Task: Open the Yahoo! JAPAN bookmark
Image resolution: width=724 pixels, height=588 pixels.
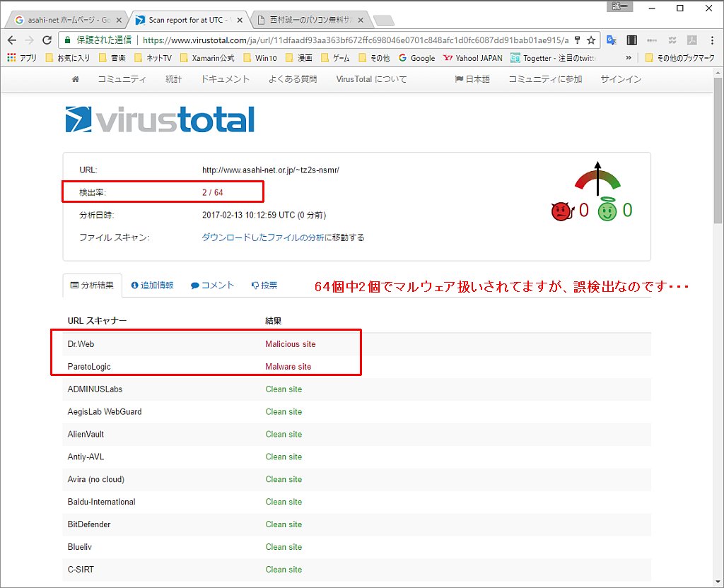Action: pyautogui.click(x=473, y=58)
